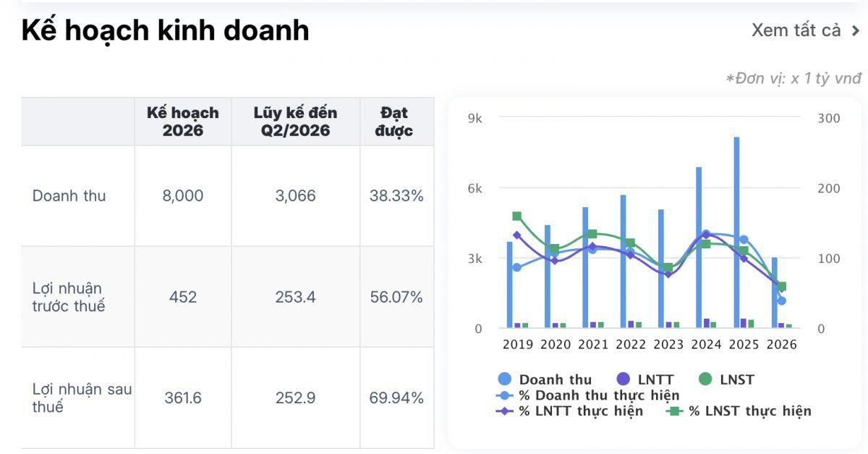
Task: Toggle '% LNST thực hiện' legend line
Action: [x=739, y=411]
